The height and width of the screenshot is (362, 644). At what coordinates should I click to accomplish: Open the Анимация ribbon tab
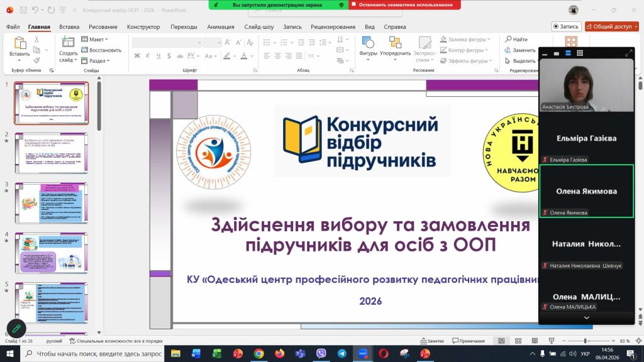[220, 27]
